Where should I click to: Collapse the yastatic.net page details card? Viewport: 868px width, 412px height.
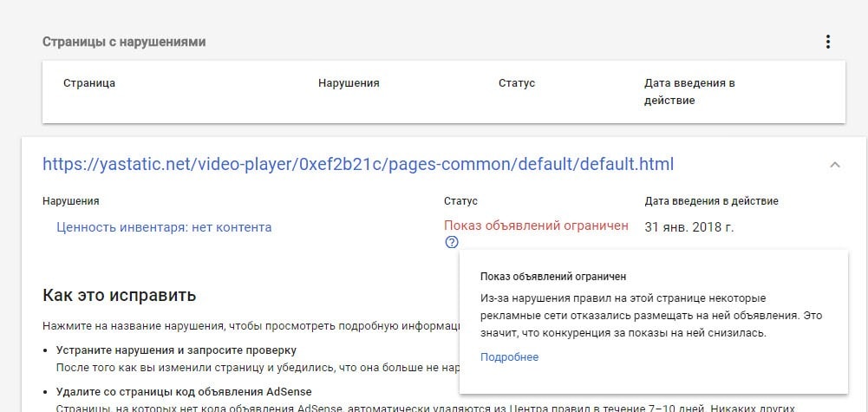[x=835, y=165]
